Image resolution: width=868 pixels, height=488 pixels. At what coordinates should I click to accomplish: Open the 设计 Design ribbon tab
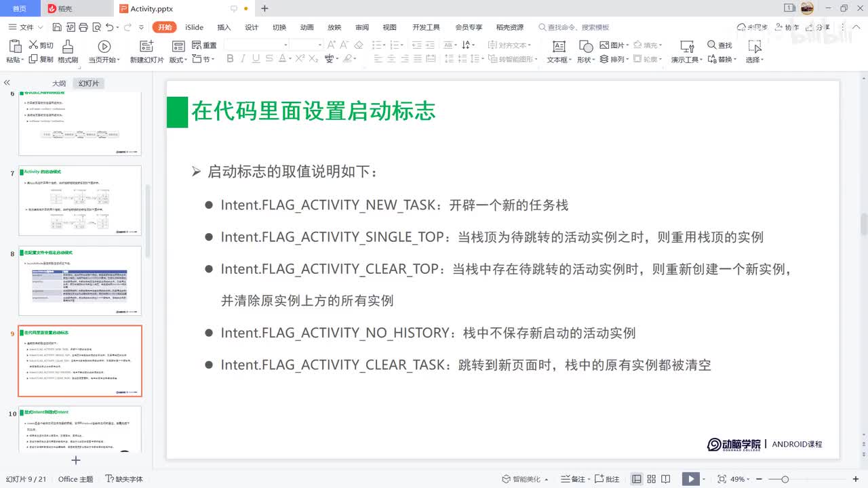coord(252,27)
